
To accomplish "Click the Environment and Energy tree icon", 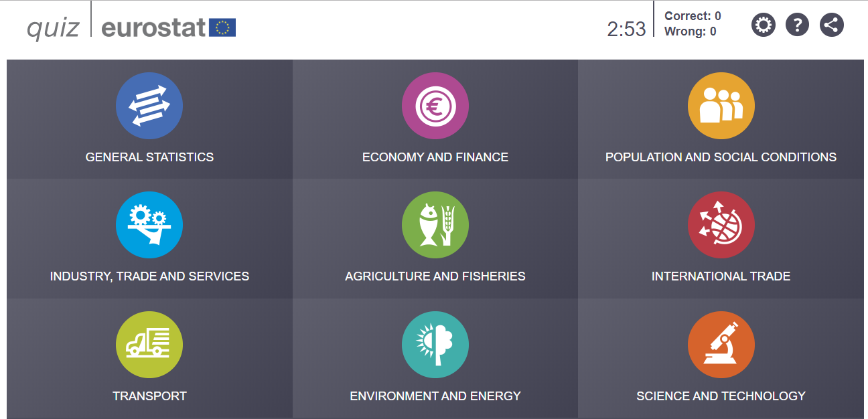I will [435, 345].
